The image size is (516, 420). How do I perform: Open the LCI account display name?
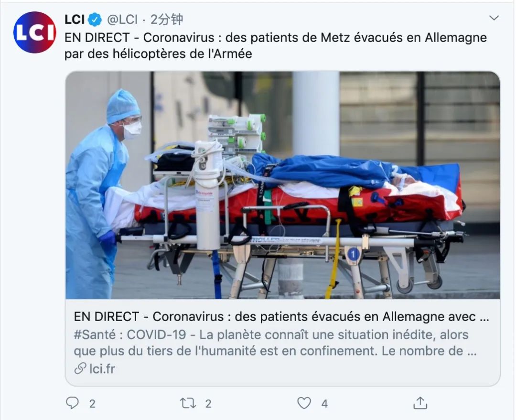click(75, 20)
